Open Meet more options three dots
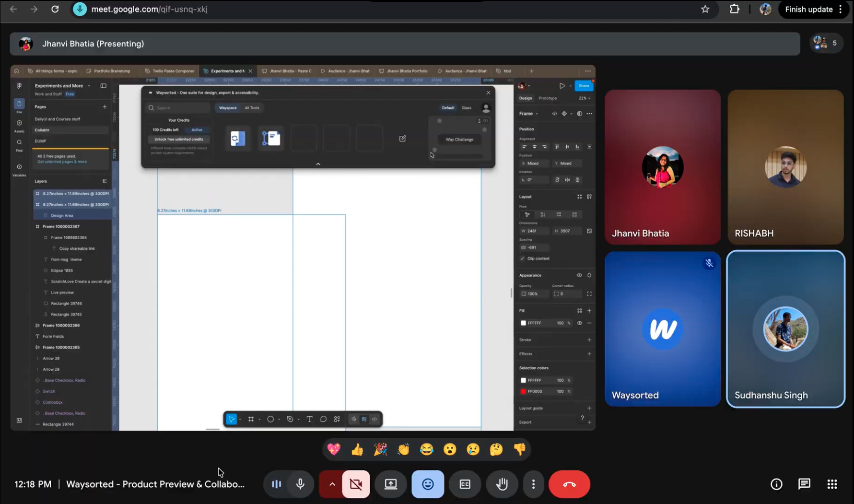Screen dimensions: 854x504 [x=533, y=484]
